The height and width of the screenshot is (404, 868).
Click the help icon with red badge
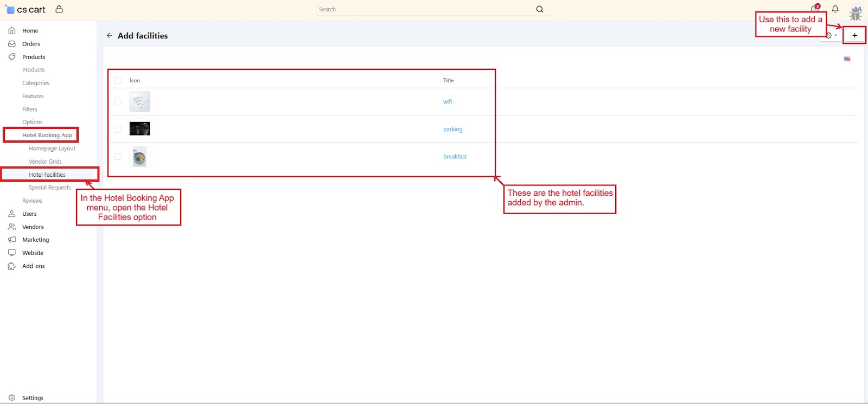pyautogui.click(x=815, y=9)
